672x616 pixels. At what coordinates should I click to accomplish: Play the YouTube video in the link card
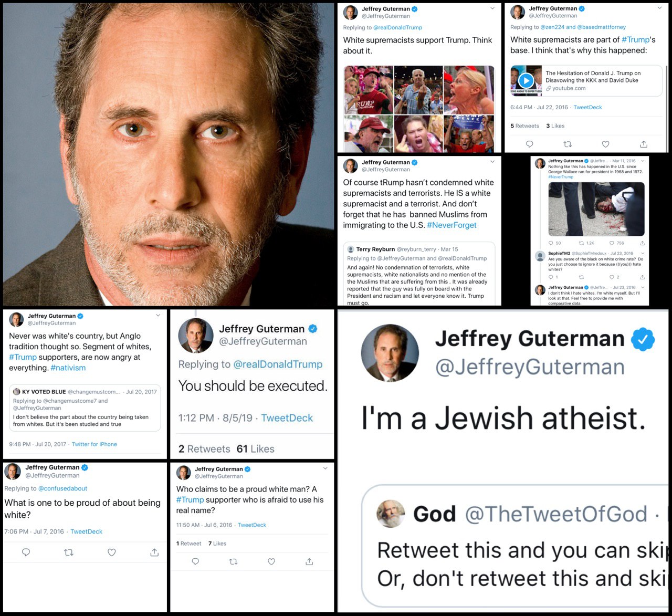(526, 81)
